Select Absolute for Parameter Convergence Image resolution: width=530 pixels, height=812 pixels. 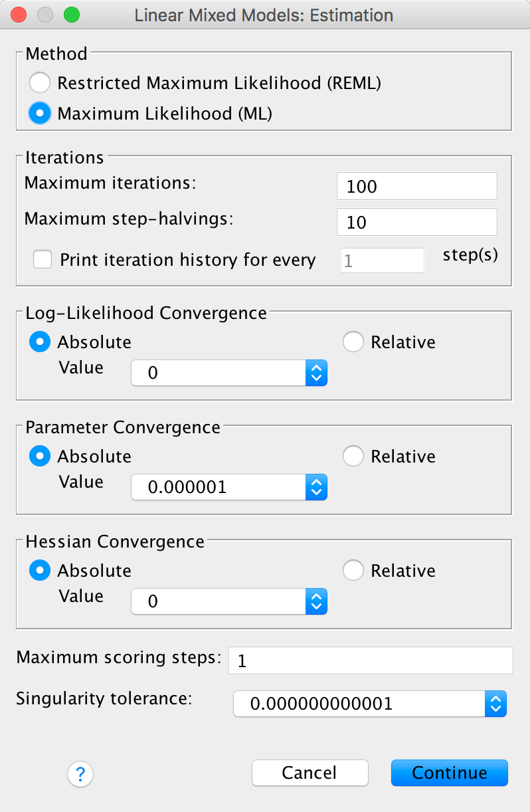[x=40, y=457]
